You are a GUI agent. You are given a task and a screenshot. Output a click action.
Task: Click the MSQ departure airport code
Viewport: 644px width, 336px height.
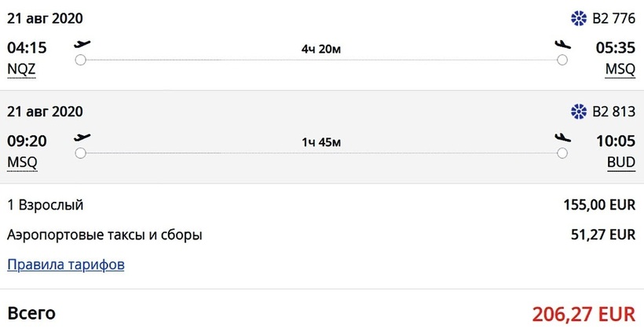[22, 163]
